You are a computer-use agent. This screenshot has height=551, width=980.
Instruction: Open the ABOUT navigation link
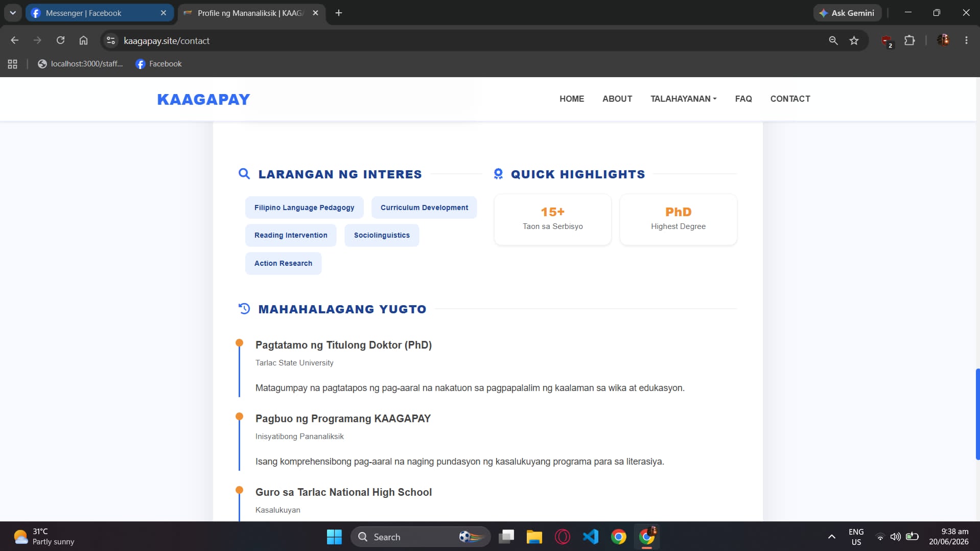tap(617, 99)
